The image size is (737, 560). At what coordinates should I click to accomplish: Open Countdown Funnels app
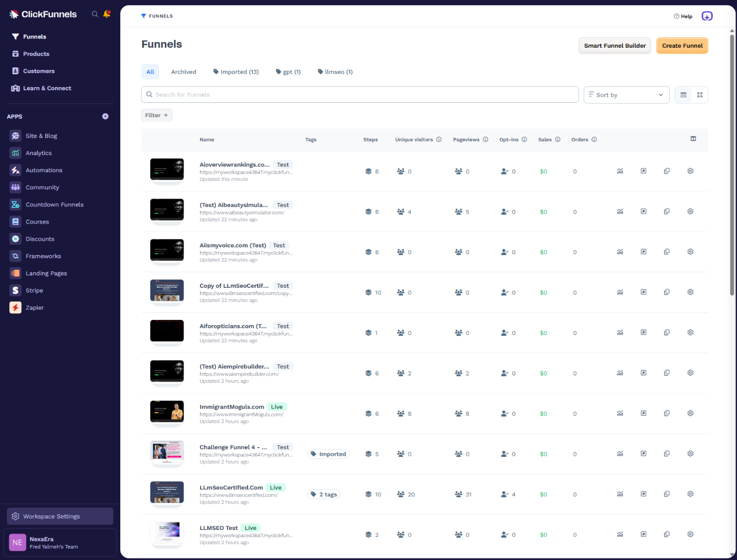click(54, 204)
